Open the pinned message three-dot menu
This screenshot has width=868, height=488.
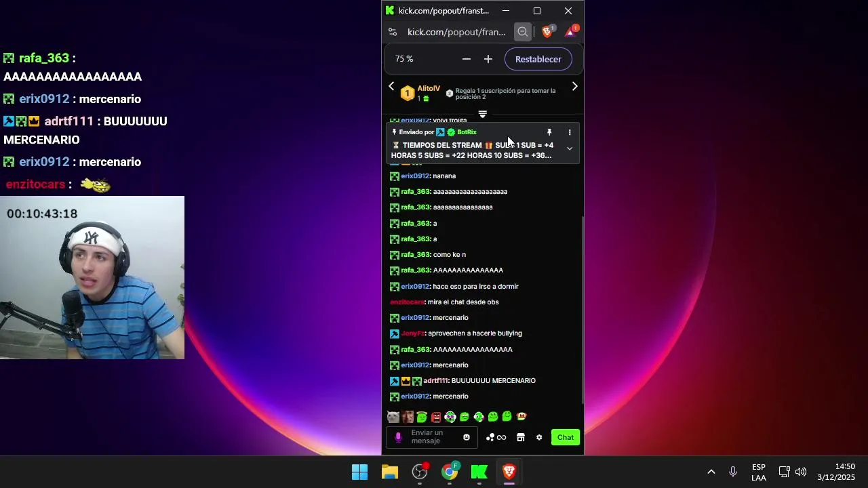[x=570, y=132]
